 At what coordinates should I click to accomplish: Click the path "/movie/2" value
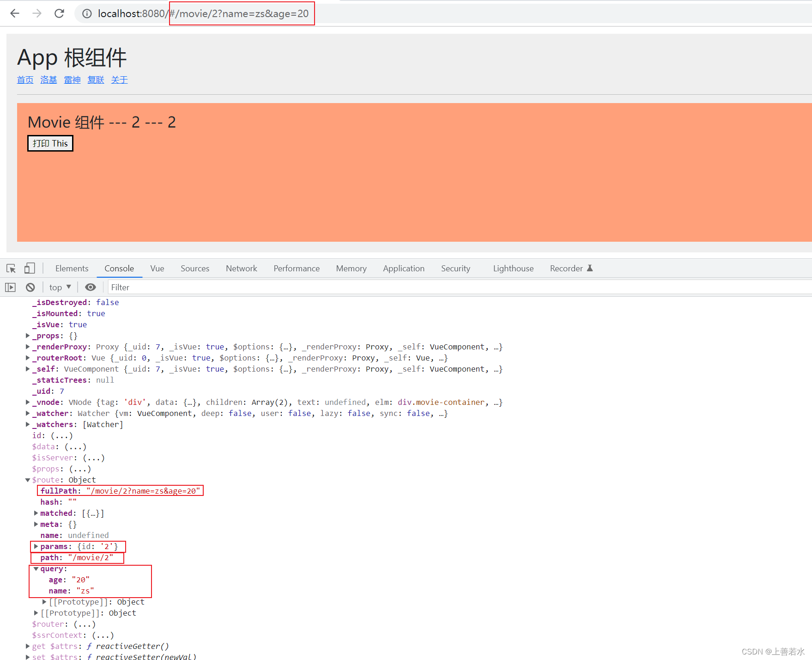coord(91,557)
